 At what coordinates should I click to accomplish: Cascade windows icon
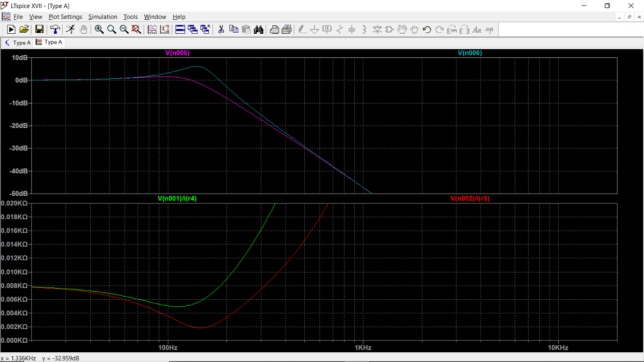point(193,29)
